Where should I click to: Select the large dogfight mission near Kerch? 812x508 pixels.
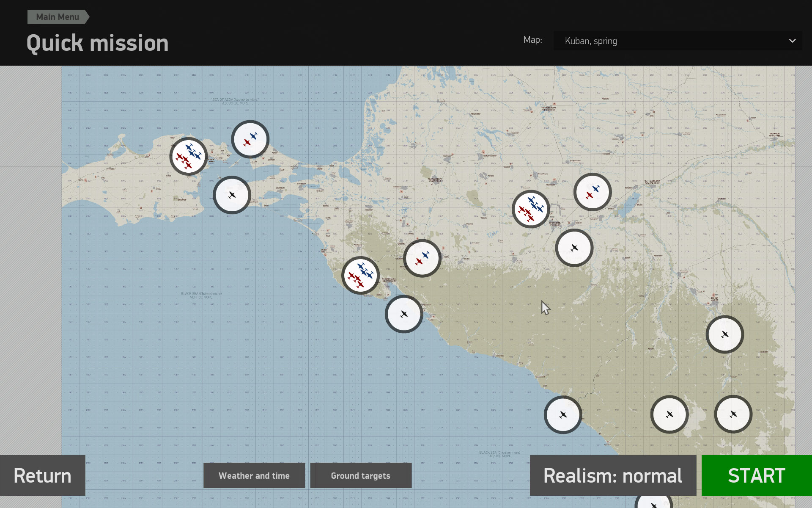(188, 156)
